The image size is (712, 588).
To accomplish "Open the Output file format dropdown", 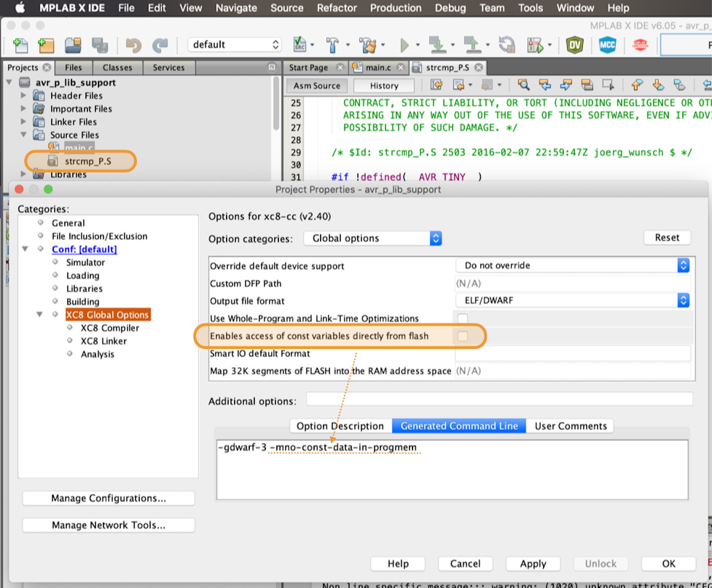I will coord(572,300).
